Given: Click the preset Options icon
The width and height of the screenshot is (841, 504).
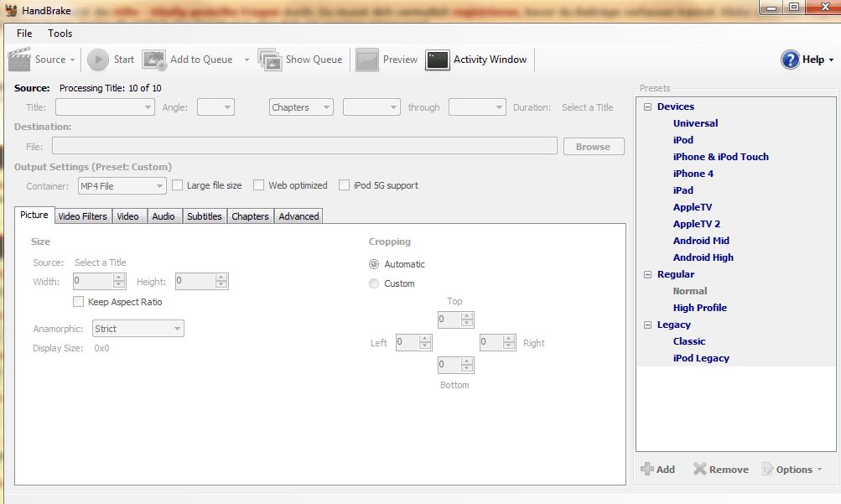Looking at the screenshot, I should pos(767,469).
